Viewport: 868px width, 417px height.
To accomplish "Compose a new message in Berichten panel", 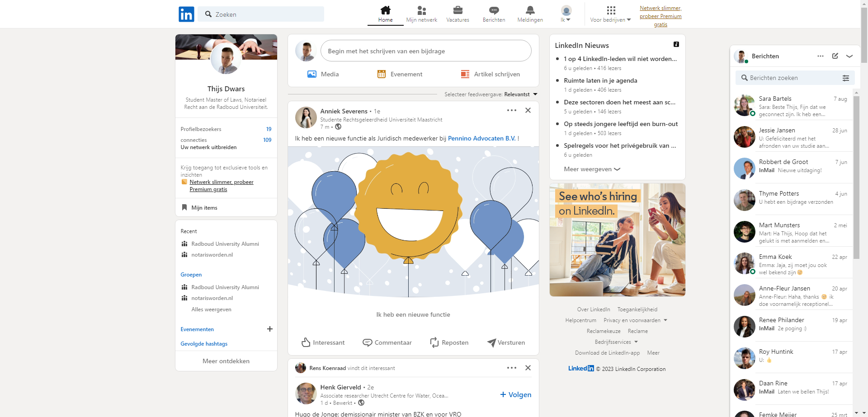I will pyautogui.click(x=835, y=56).
